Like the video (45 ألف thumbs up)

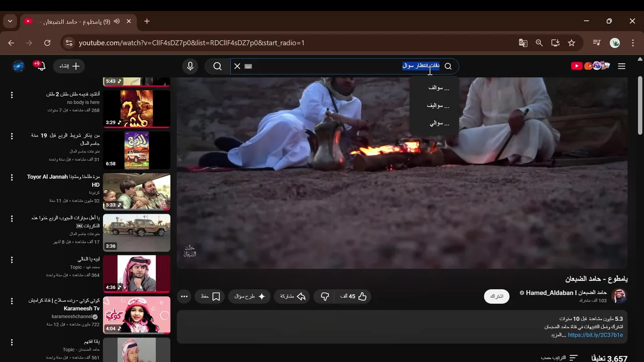coord(353,297)
